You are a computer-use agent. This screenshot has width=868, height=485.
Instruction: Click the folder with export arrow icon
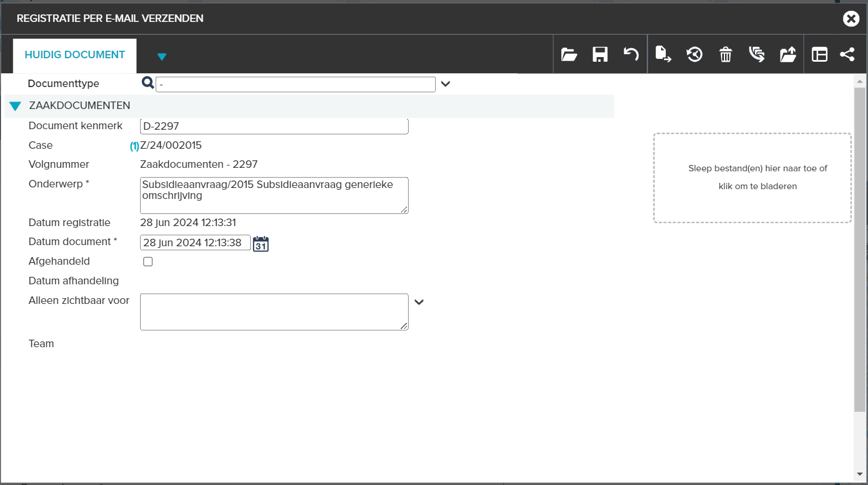[x=788, y=54]
